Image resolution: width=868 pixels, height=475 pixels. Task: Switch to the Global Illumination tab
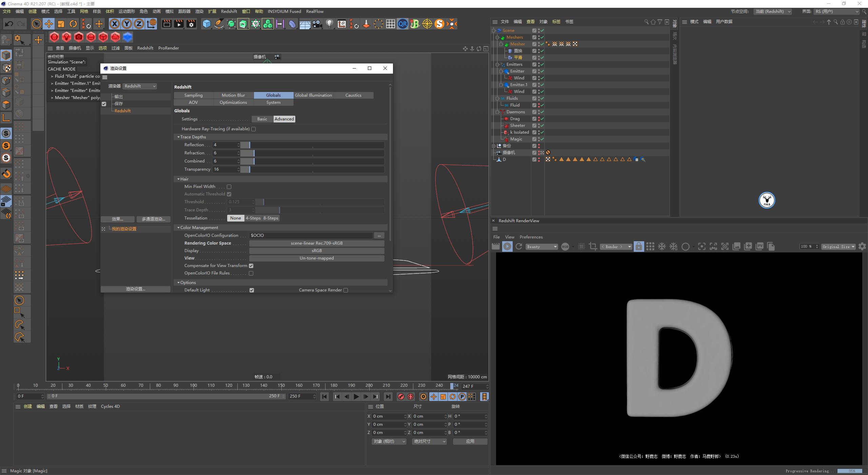[313, 95]
